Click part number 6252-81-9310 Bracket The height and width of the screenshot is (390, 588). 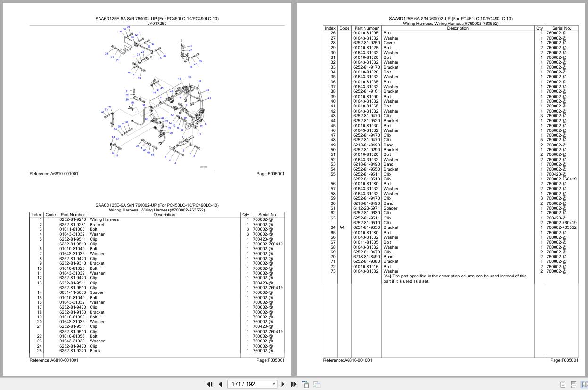click(x=73, y=263)
